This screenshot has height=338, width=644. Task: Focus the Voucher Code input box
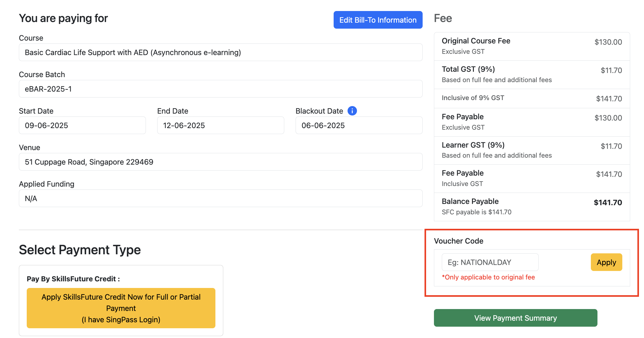tap(490, 262)
